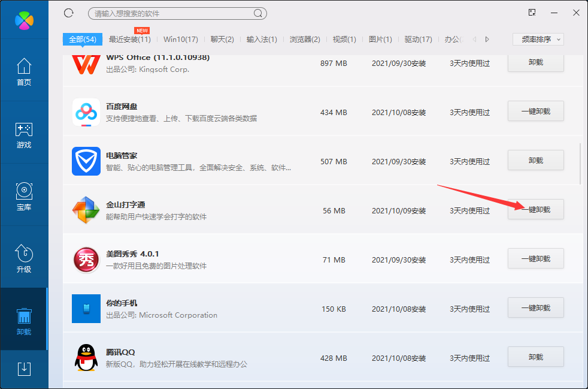588x389 pixels.
Task: Click the 腾讯QQ title text
Action: (120, 352)
